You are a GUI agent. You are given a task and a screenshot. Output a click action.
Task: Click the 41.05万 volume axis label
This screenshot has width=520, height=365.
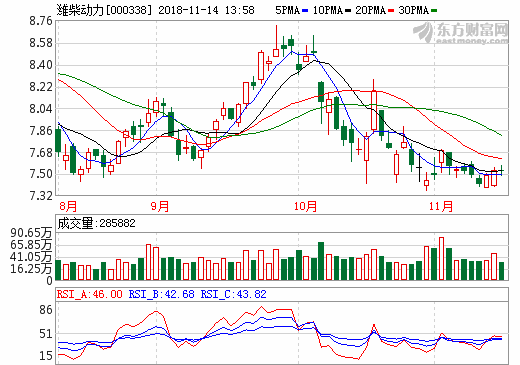click(31, 257)
